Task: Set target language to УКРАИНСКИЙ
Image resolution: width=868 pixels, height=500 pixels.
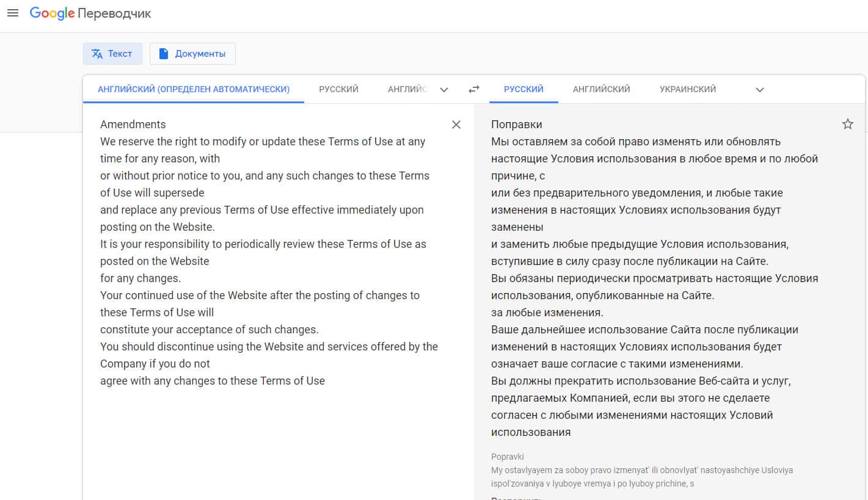Action: pos(687,89)
